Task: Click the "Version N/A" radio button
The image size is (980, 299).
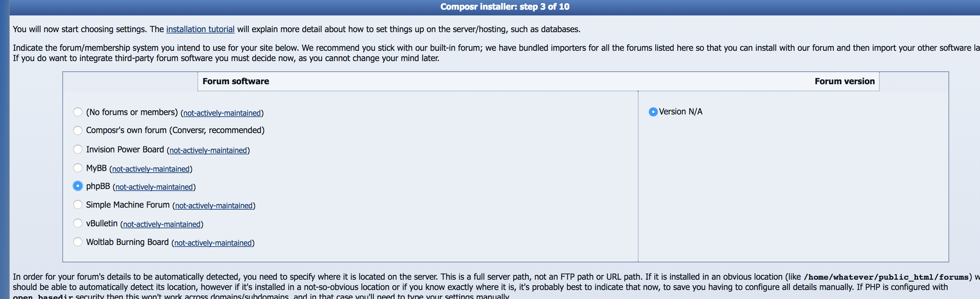Action: click(653, 112)
